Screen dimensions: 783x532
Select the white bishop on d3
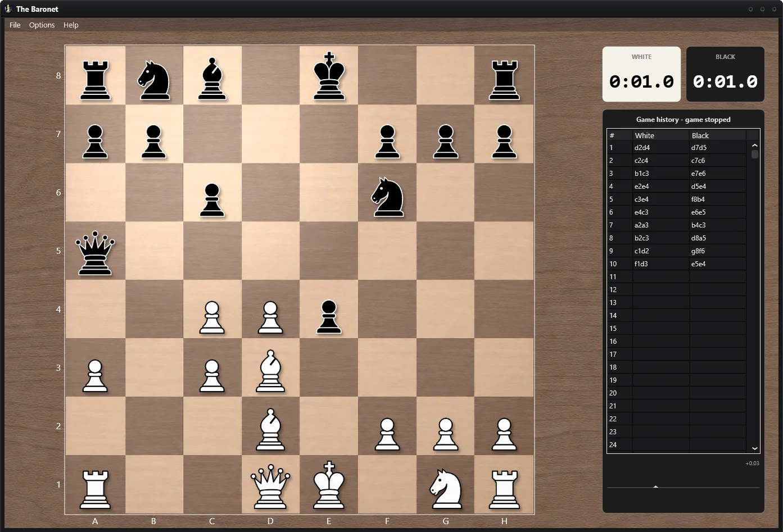(270, 371)
